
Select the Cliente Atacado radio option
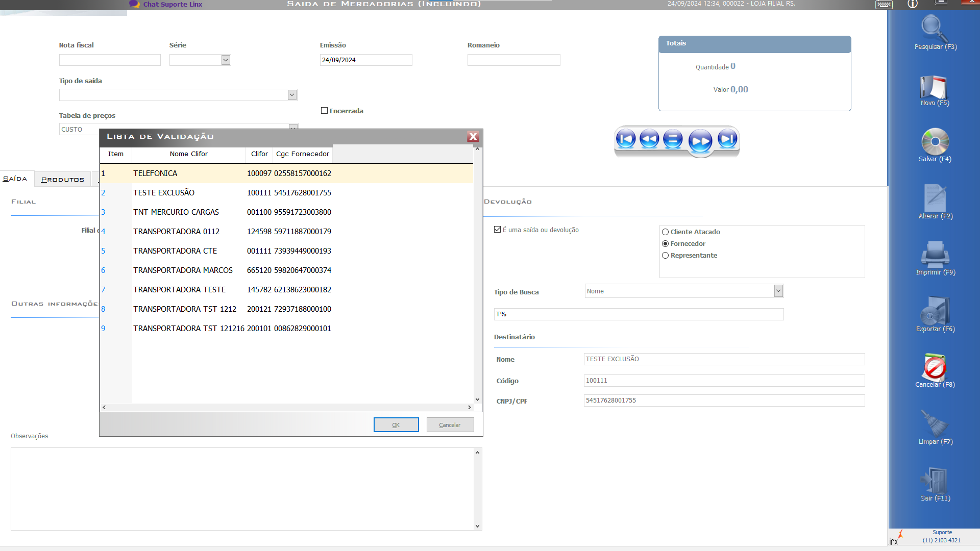coord(665,232)
